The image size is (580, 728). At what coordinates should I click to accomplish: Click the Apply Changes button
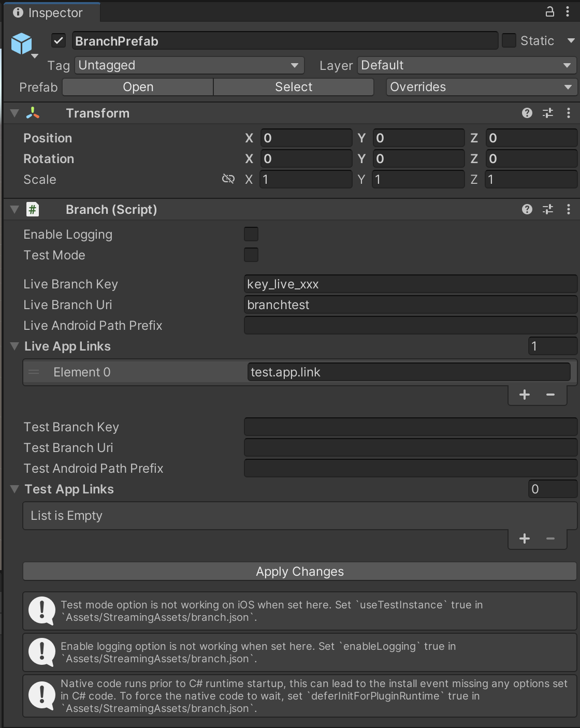coord(300,572)
